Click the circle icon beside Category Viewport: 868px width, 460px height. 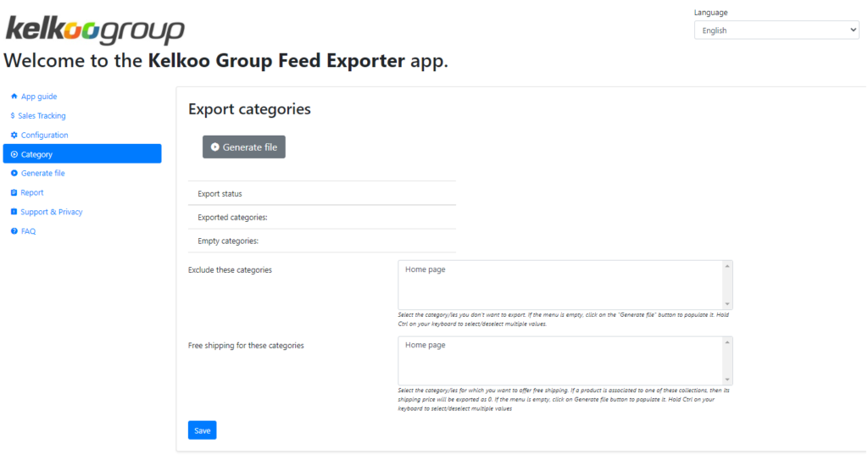[14, 154]
